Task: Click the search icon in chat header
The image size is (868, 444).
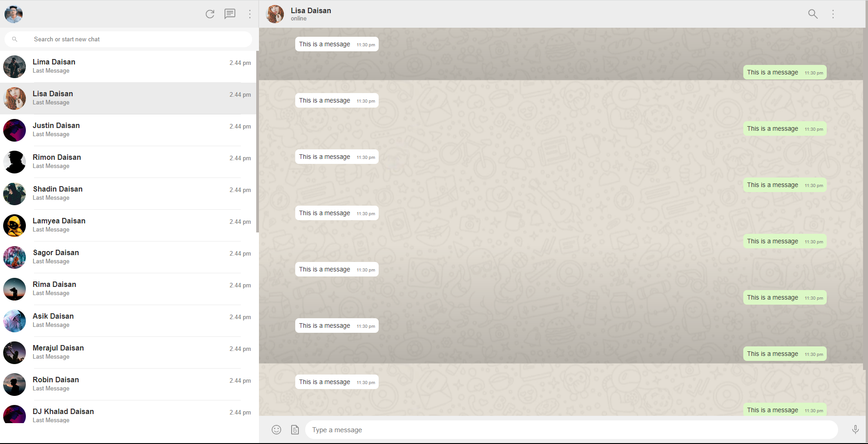Action: (x=813, y=14)
